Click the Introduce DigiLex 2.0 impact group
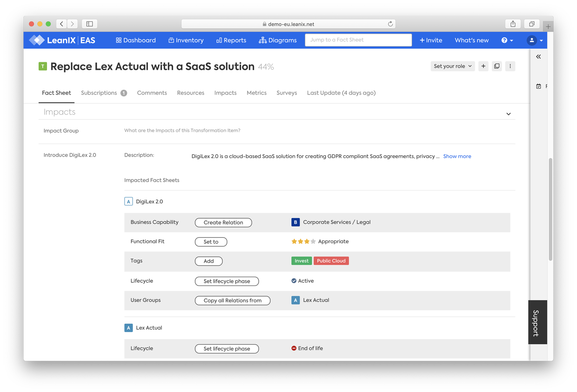This screenshot has width=577, height=392. pos(70,155)
